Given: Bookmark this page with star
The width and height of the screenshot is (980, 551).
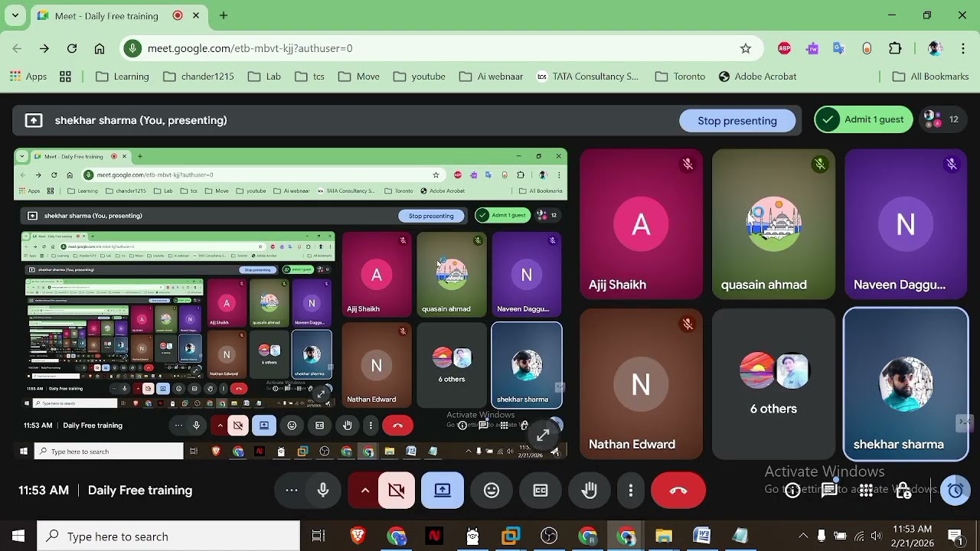Looking at the screenshot, I should click(746, 48).
